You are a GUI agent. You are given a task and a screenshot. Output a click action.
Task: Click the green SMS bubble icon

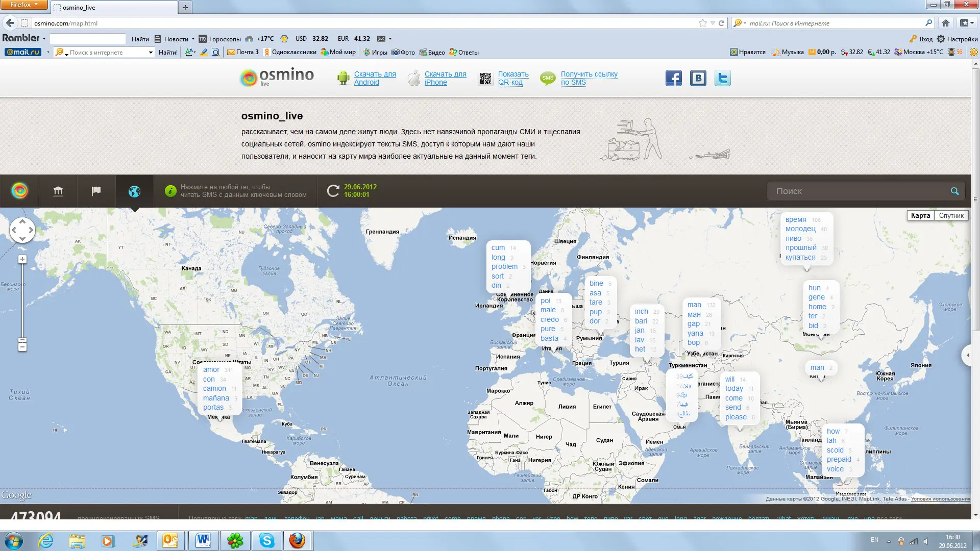(x=548, y=78)
